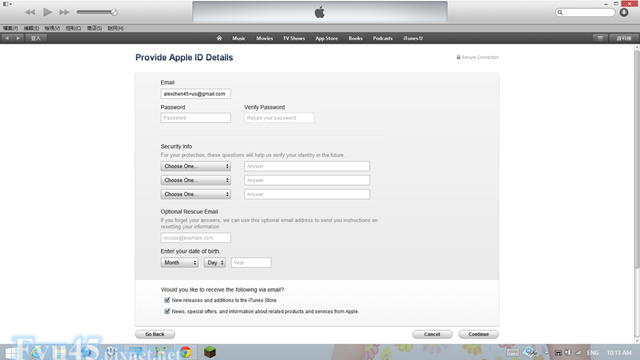Open the list menu icon in the store bar

coord(600,38)
